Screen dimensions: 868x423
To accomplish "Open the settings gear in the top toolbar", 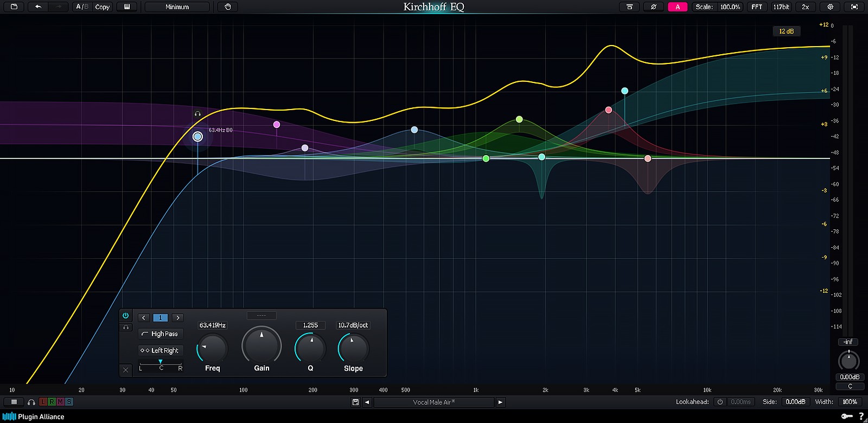I will click(x=830, y=7).
